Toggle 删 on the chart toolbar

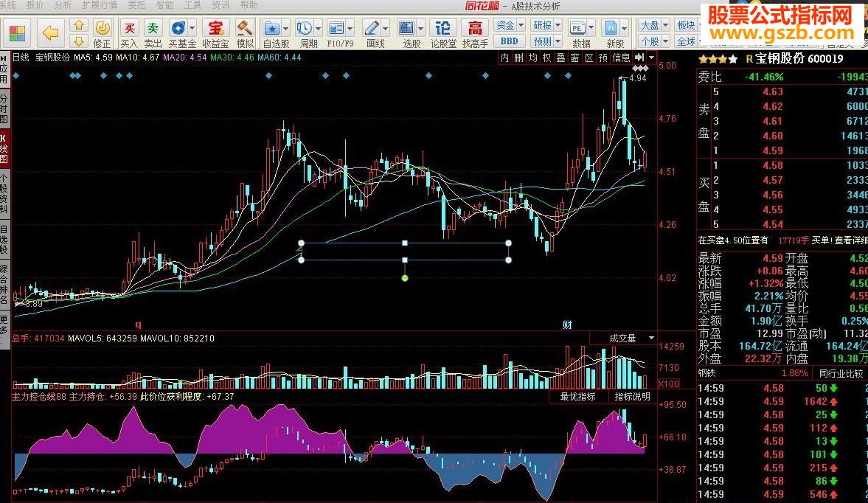click(x=518, y=58)
